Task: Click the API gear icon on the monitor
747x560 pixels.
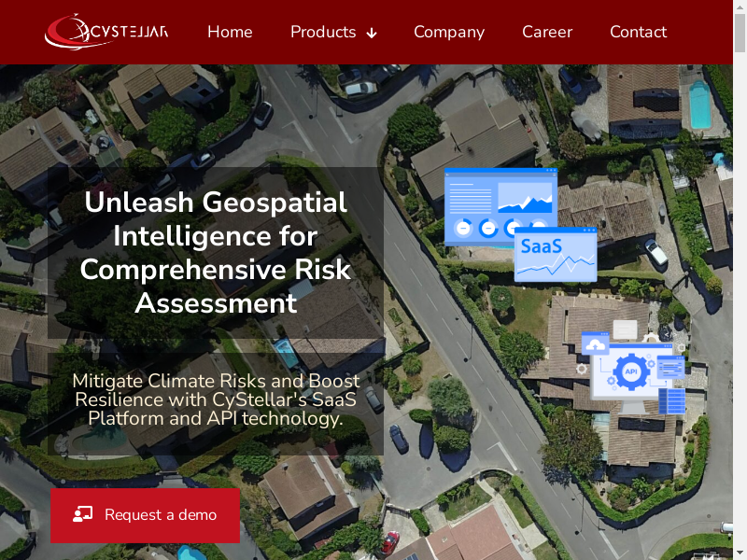Action: 630,371
